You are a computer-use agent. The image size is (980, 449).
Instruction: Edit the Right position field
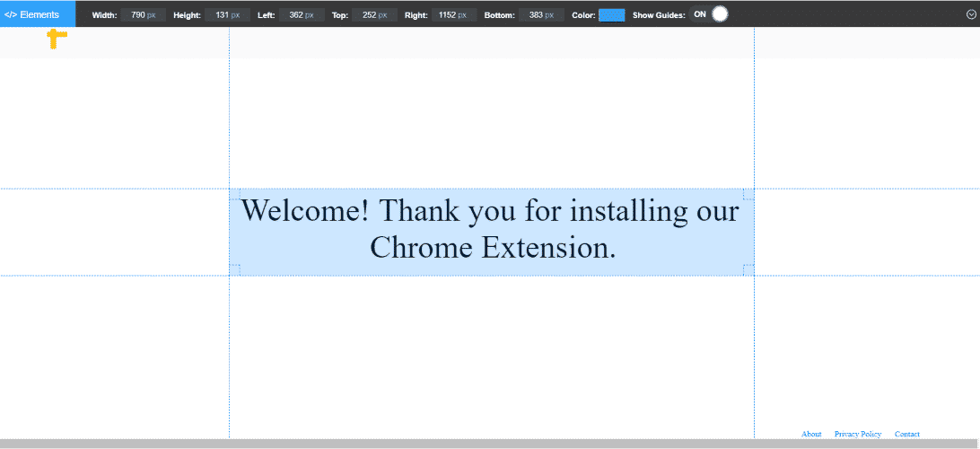(454, 15)
